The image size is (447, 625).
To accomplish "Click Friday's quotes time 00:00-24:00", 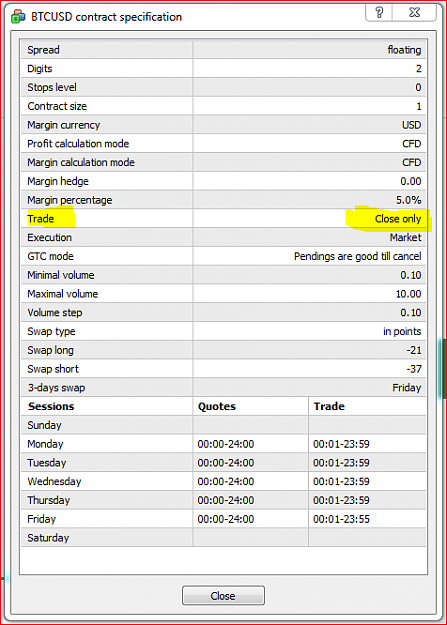I will coord(226,519).
